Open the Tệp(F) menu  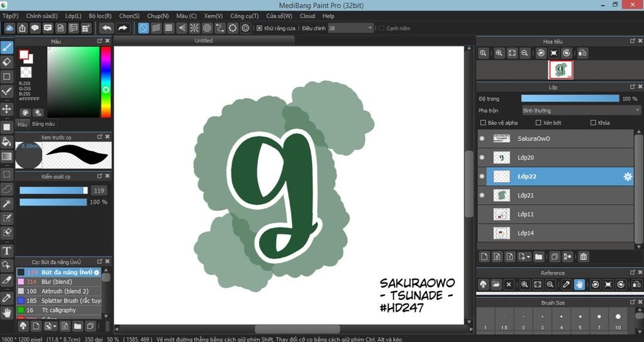pyautogui.click(x=10, y=16)
